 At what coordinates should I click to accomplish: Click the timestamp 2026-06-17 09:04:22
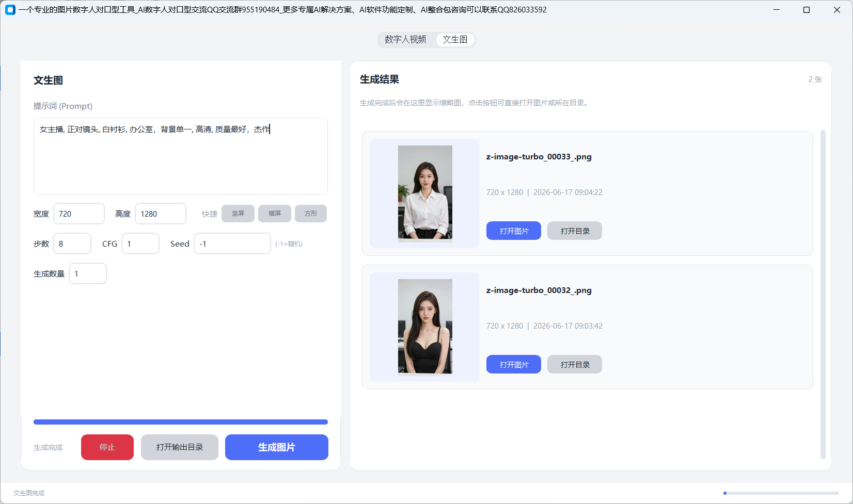pos(568,192)
